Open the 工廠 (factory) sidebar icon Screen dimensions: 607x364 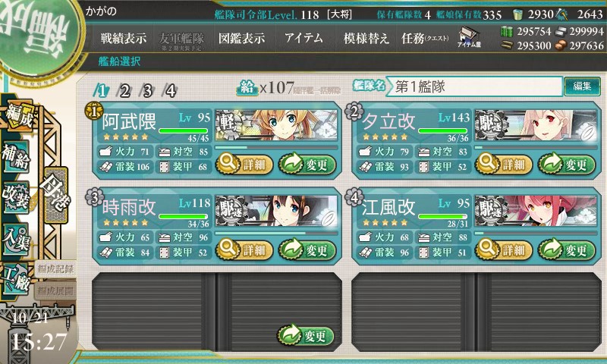tap(16, 278)
